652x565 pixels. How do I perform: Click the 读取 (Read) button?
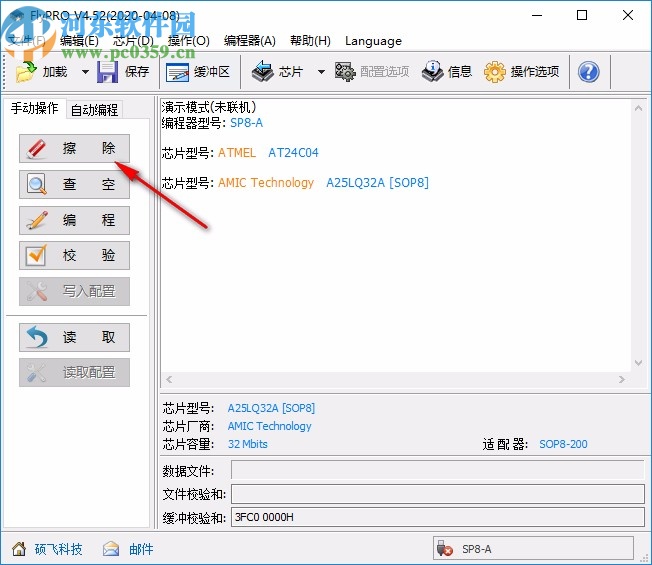74,337
